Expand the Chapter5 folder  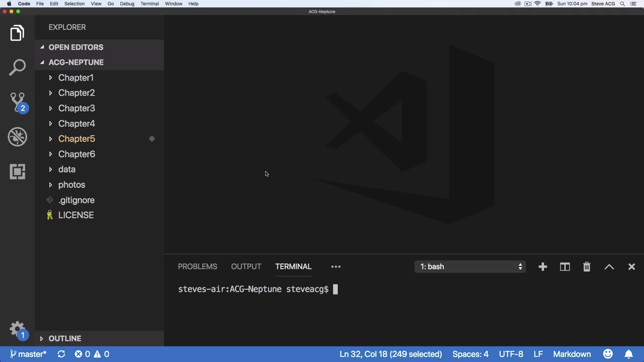(x=76, y=139)
